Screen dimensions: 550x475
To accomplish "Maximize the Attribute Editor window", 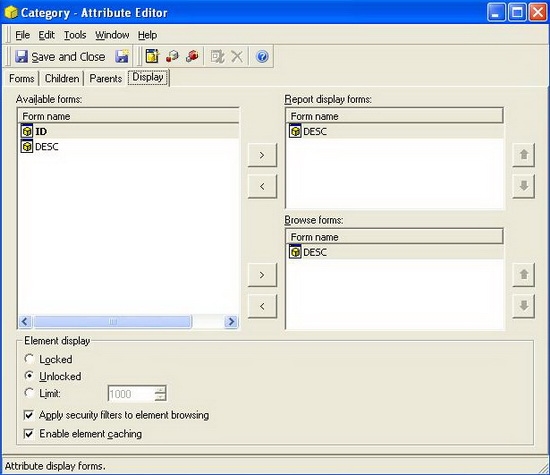I will click(517, 13).
